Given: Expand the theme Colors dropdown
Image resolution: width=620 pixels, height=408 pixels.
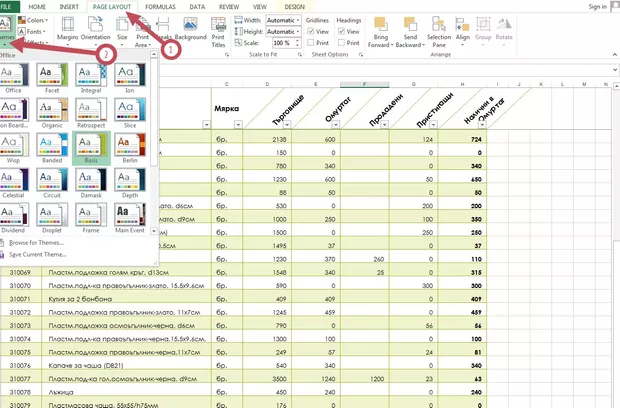Looking at the screenshot, I should (38, 20).
